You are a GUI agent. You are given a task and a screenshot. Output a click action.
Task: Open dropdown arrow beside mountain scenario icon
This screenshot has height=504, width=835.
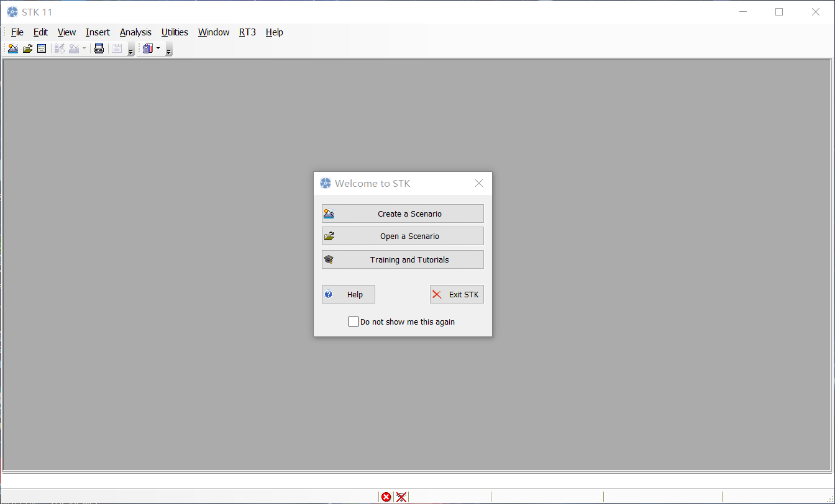(x=84, y=48)
